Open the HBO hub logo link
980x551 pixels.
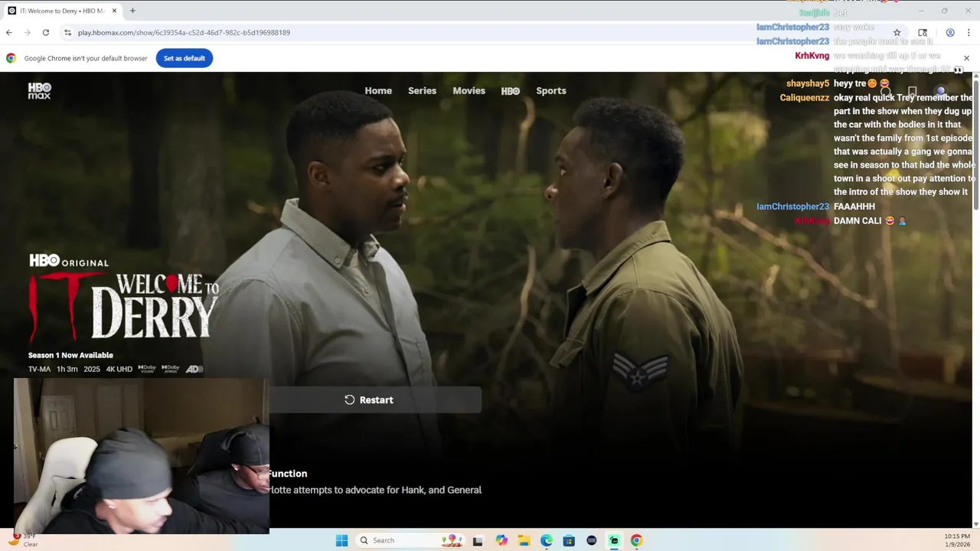coord(511,91)
